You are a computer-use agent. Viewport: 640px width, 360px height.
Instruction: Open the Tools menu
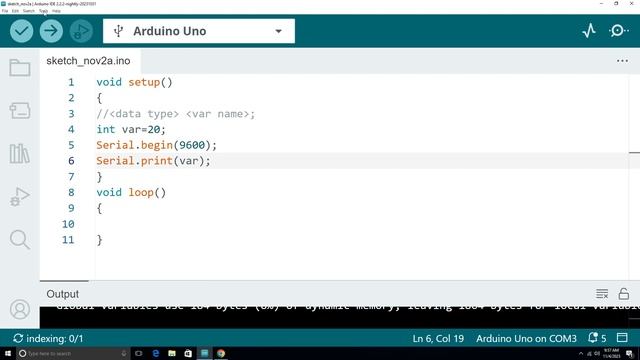[43, 11]
